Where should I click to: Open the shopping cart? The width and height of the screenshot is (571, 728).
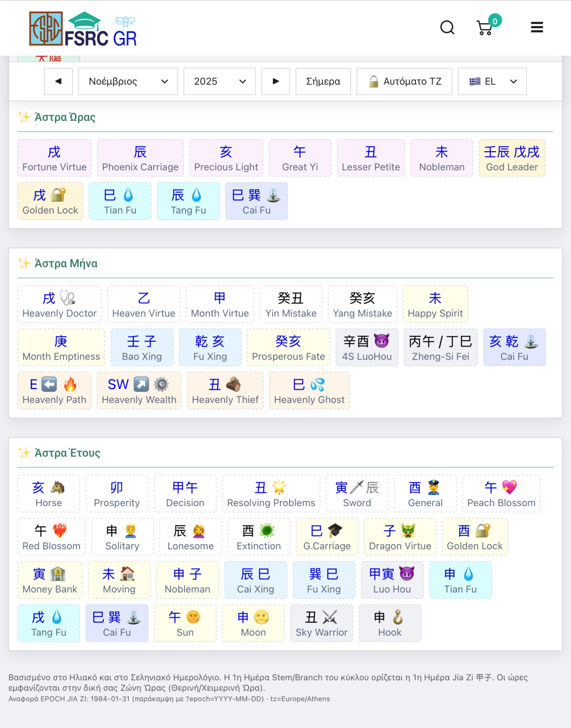click(x=485, y=28)
